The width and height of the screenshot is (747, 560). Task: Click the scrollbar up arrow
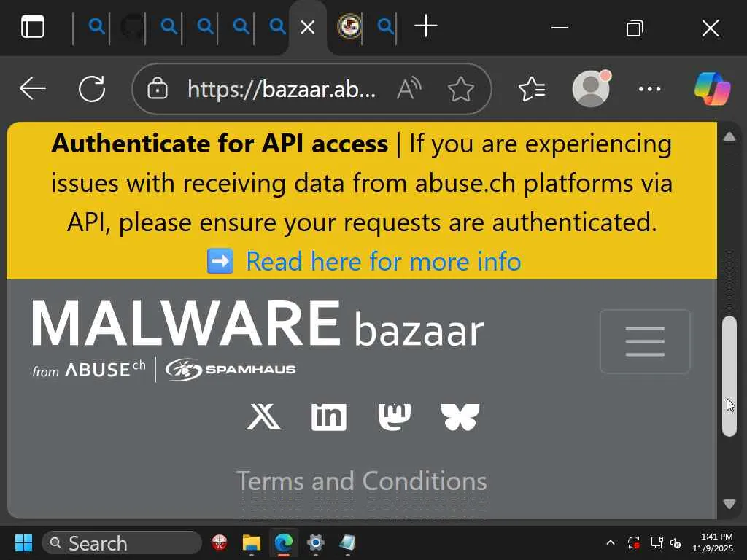(729, 137)
